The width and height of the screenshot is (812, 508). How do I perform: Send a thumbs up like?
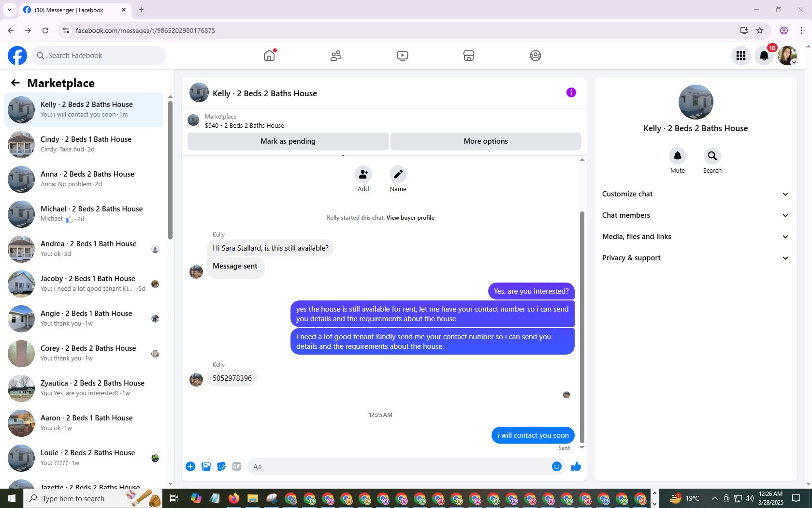click(x=576, y=466)
